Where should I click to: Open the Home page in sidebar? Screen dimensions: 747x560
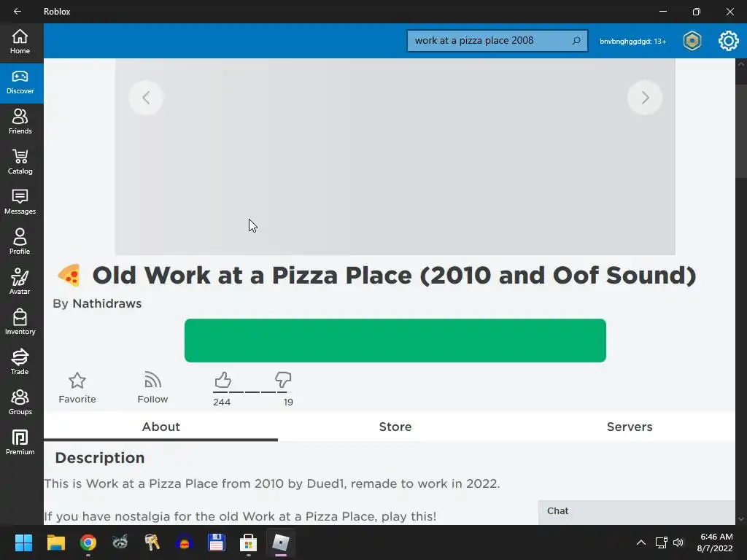(20, 42)
